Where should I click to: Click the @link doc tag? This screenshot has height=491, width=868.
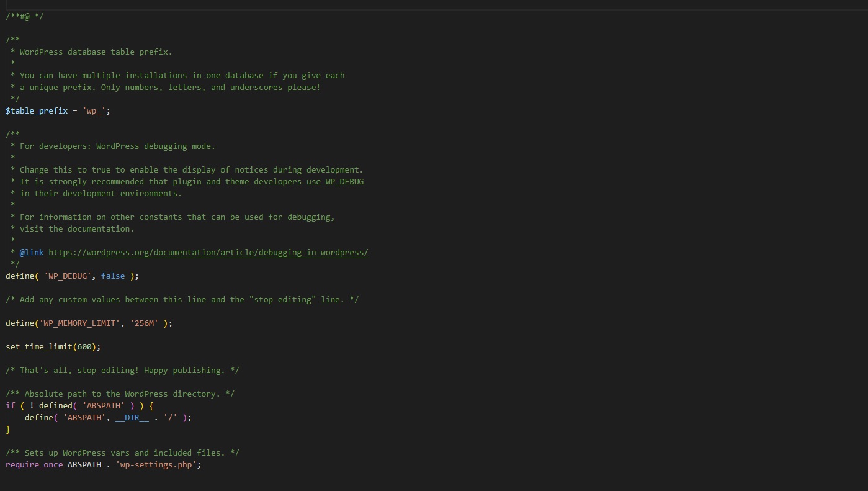[x=32, y=253]
